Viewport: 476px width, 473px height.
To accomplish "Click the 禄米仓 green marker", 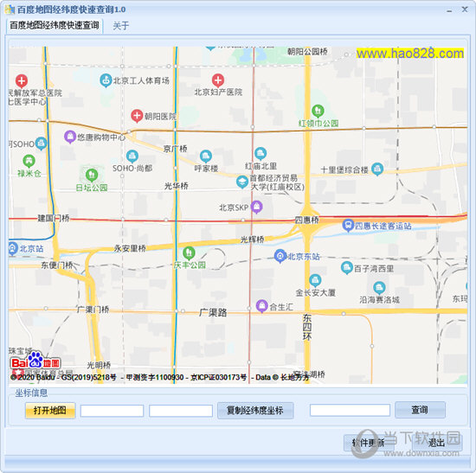I will (x=29, y=161).
